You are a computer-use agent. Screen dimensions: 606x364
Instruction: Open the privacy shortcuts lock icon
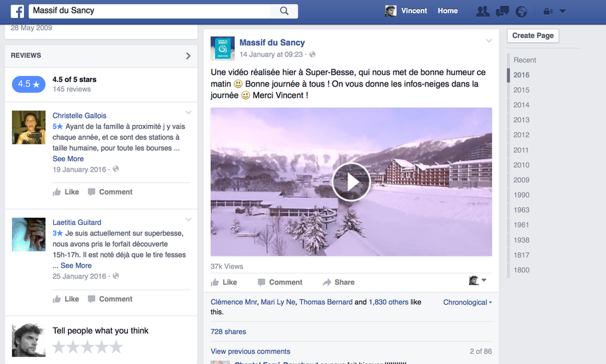click(x=548, y=11)
